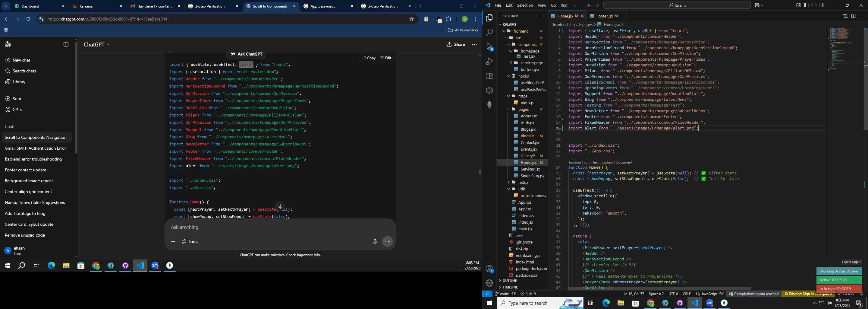The height and width of the screenshot is (309, 868).
Task: Toggle Secondary Side Bar in VS Code
Action: [x=822, y=5]
